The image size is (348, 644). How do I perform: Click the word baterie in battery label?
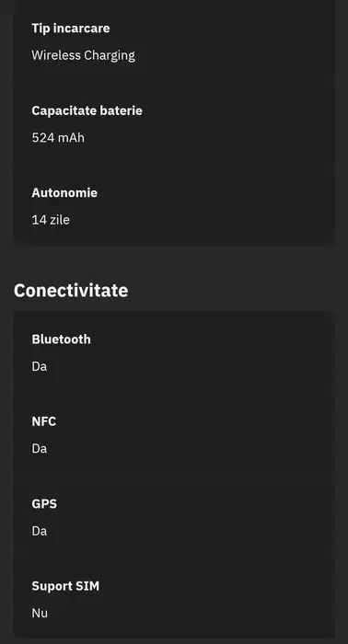coord(121,111)
